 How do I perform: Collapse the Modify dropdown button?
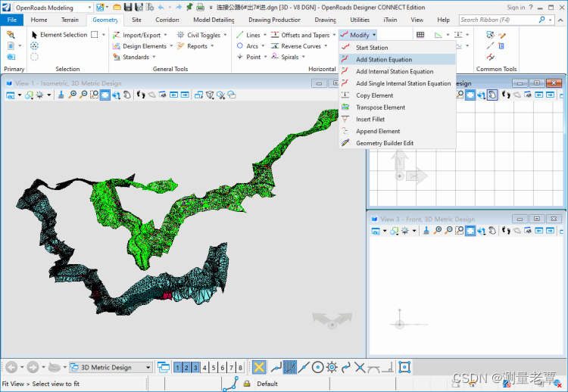click(x=358, y=35)
